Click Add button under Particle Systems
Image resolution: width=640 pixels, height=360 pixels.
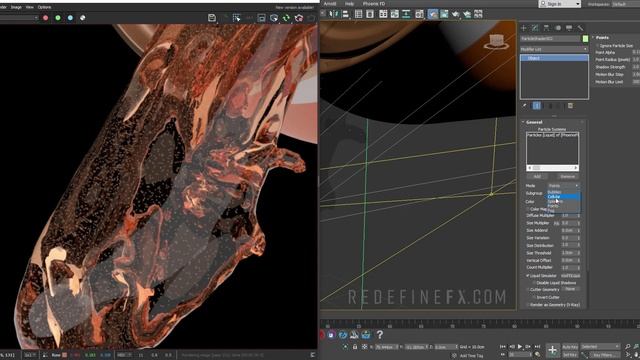(x=537, y=177)
